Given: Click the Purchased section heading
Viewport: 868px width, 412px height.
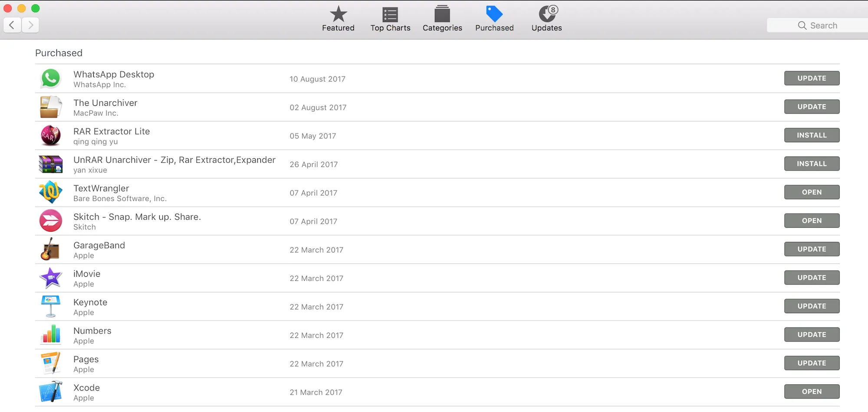Looking at the screenshot, I should (59, 53).
